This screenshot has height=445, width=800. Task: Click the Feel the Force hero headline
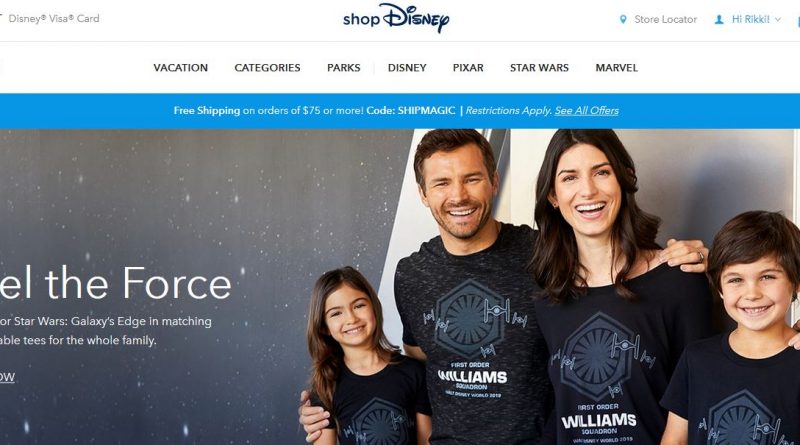[x=116, y=283]
